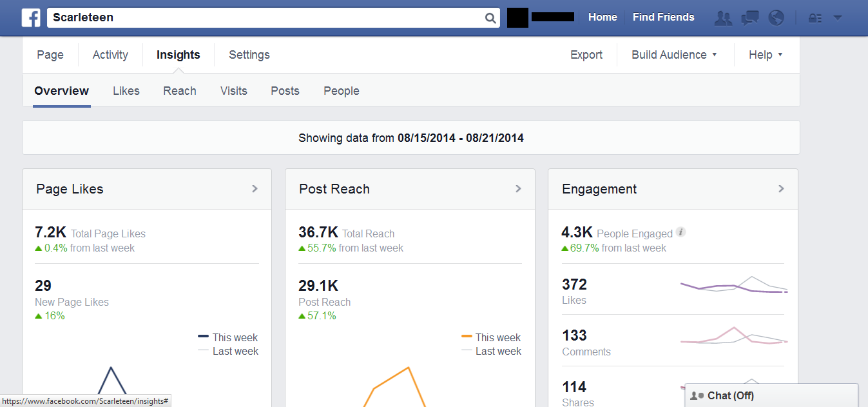Screen dimensions: 868x407
Task: Click the Comments sparkline chart
Action: (x=734, y=337)
